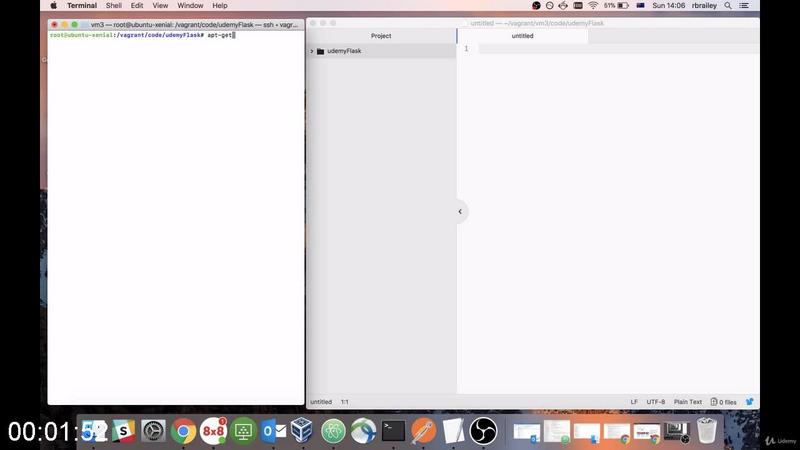Viewport: 800px width, 450px height.
Task: Launch Google Chrome from the dock
Action: click(183, 431)
